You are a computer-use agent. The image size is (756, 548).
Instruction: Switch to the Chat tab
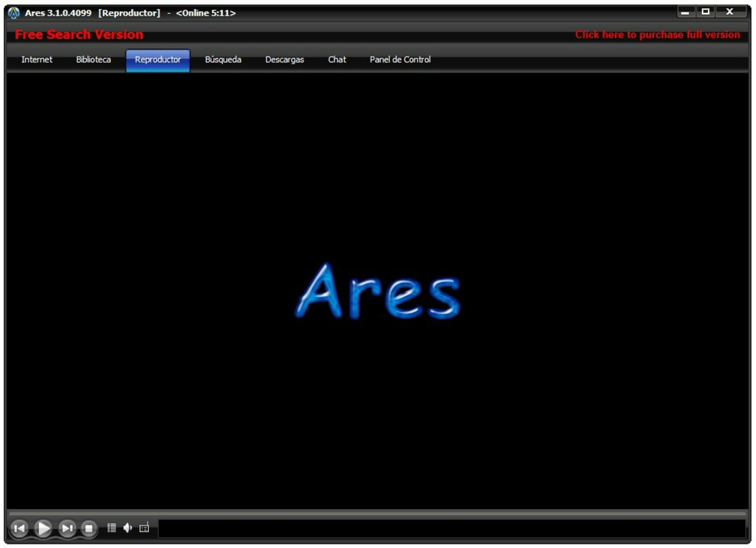337,60
